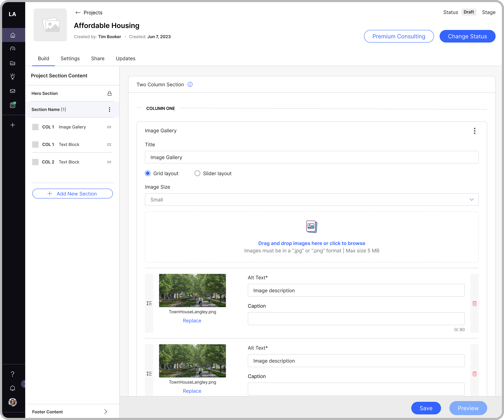Click the gray square beside COL 1 Text Block
Screen dimensions: 504x420
tap(35, 145)
